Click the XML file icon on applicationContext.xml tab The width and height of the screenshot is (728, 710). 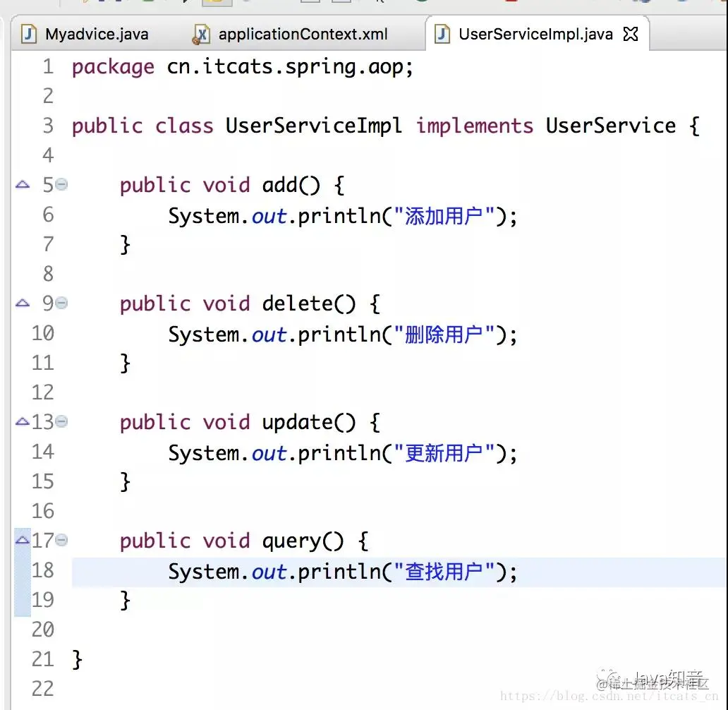pos(201,35)
